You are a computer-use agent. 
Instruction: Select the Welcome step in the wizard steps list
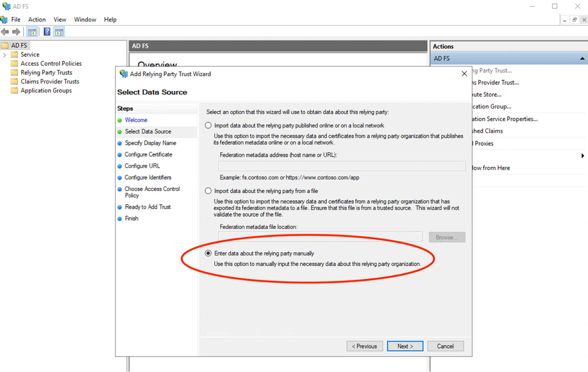tap(136, 120)
